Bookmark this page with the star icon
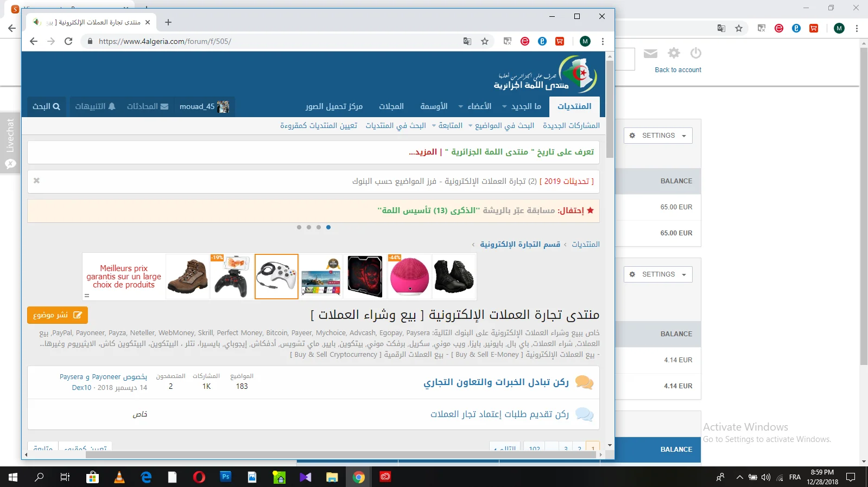Viewport: 868px width, 487px height. [485, 41]
